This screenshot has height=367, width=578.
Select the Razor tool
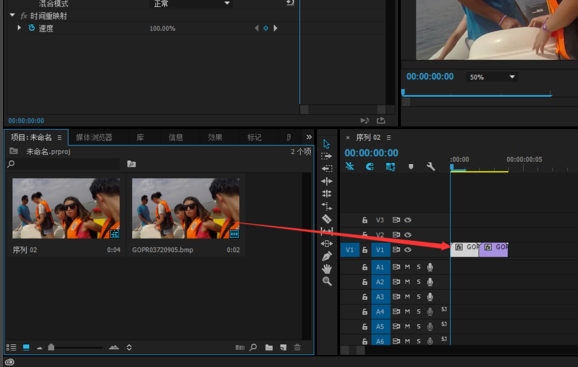(x=327, y=219)
